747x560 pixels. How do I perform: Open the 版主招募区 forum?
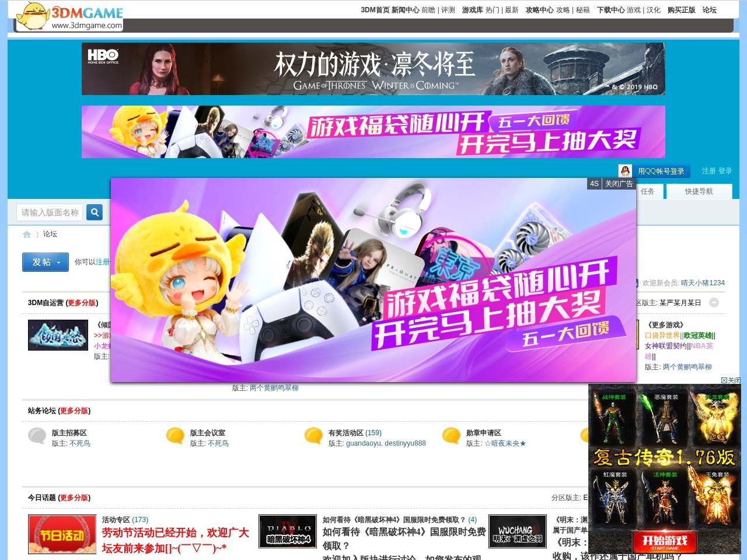pos(69,433)
